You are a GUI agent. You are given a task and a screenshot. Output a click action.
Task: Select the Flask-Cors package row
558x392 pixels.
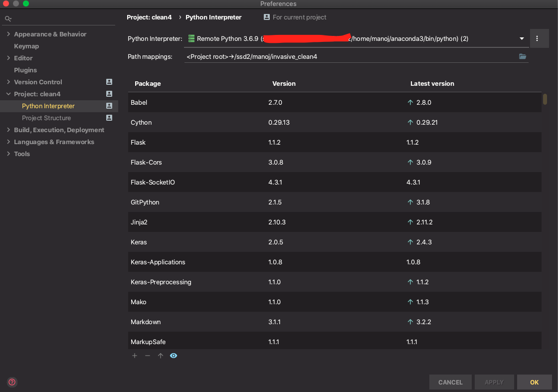tap(335, 162)
